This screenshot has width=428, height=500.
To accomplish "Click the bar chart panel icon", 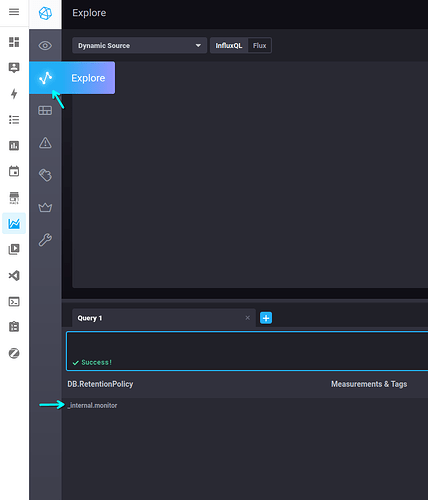I will click(x=14, y=145).
